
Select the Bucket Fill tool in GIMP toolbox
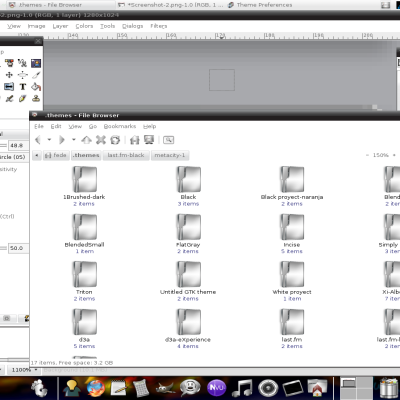pyautogui.click(x=36, y=87)
